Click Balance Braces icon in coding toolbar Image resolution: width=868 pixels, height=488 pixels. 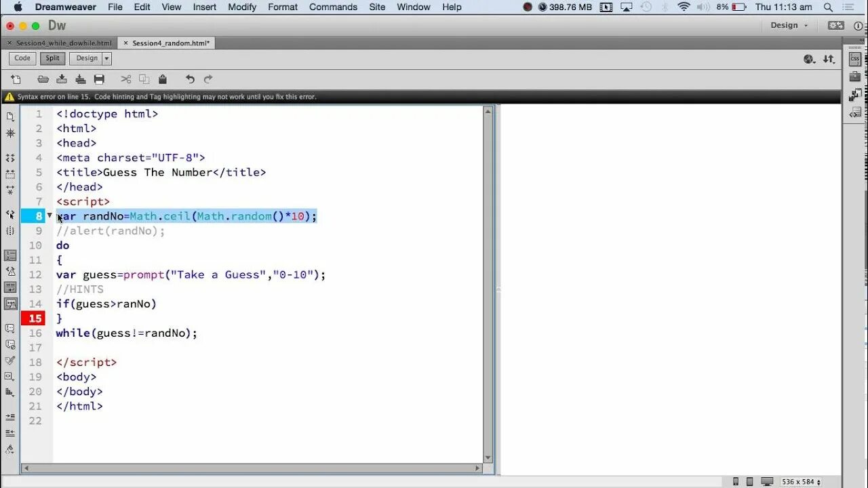(x=10, y=231)
